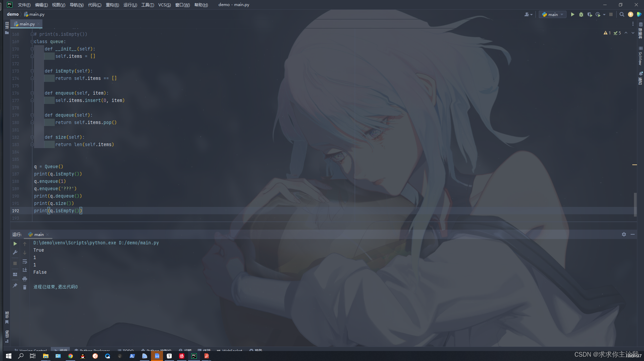The height and width of the screenshot is (361, 644).
Task: Open the Database tool window on right sidebar
Action: coord(640,30)
